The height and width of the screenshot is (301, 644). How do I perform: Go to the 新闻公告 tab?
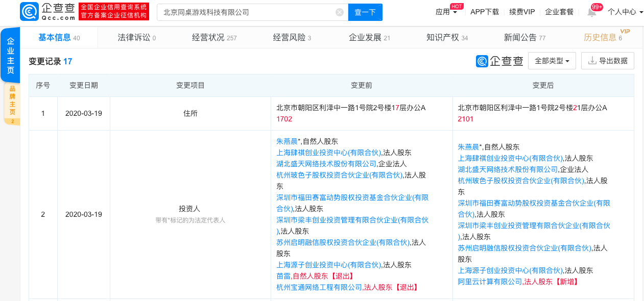pyautogui.click(x=524, y=37)
